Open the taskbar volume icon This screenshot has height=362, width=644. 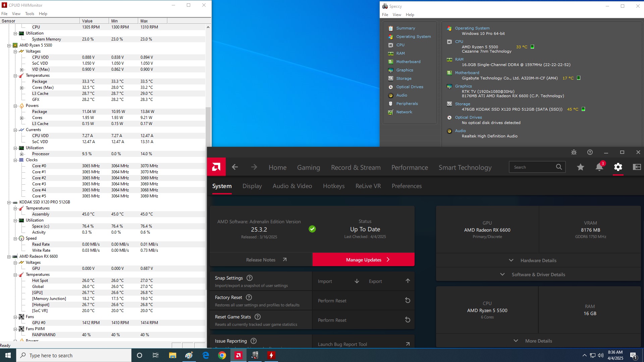601,355
